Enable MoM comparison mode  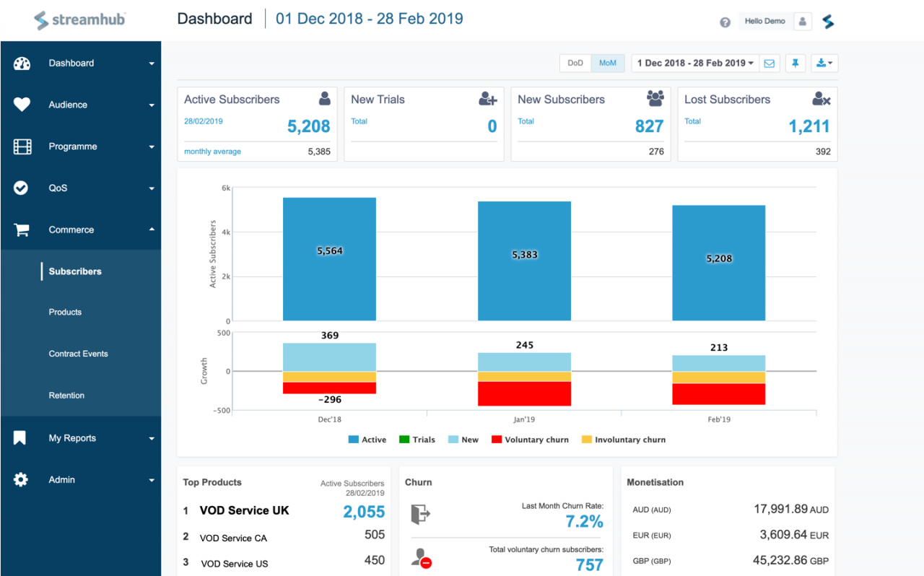coord(607,63)
